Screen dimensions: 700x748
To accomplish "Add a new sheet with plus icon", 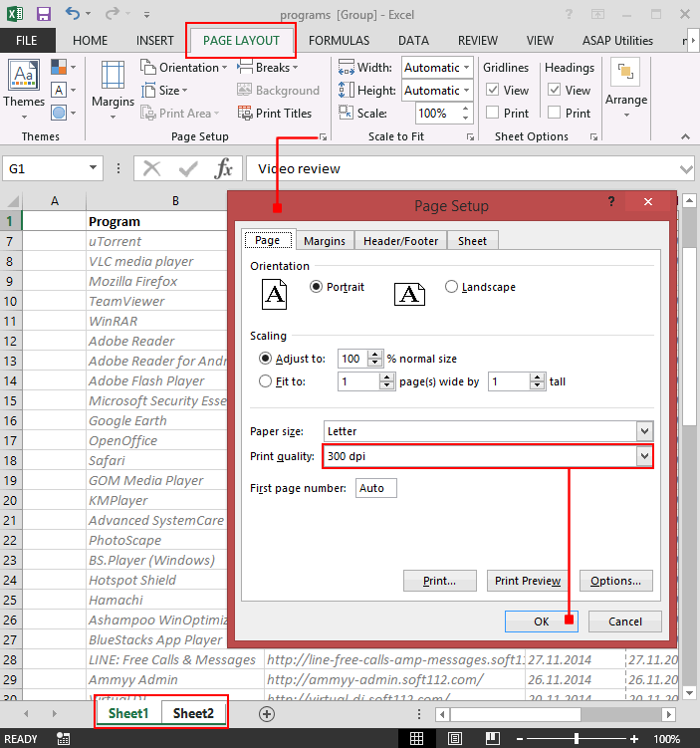I will point(267,714).
